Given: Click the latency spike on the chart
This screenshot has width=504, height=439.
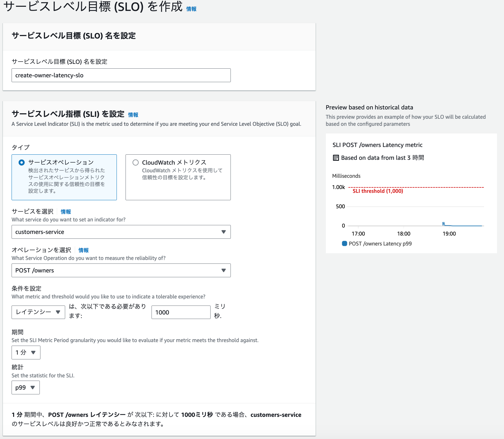Looking at the screenshot, I should coord(444,224).
